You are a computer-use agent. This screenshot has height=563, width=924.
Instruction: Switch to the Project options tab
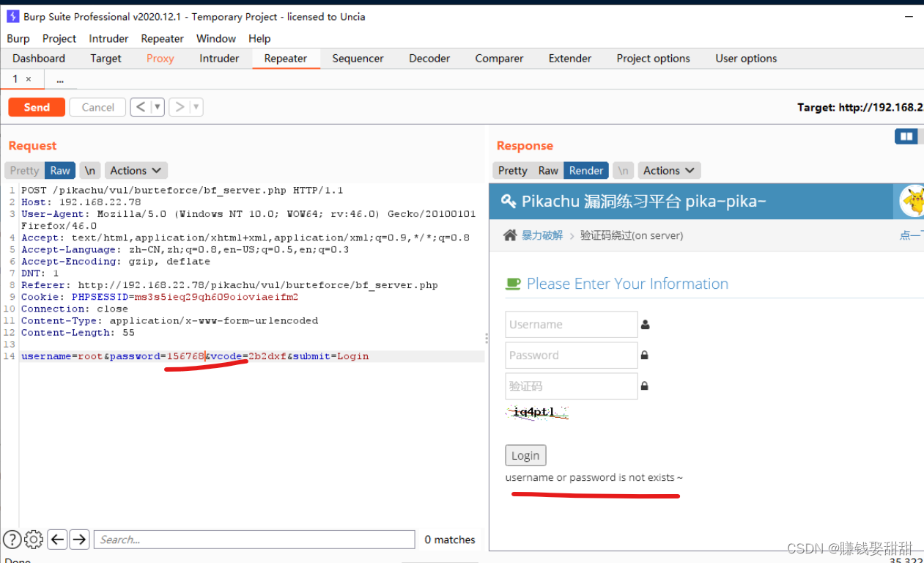653,58
